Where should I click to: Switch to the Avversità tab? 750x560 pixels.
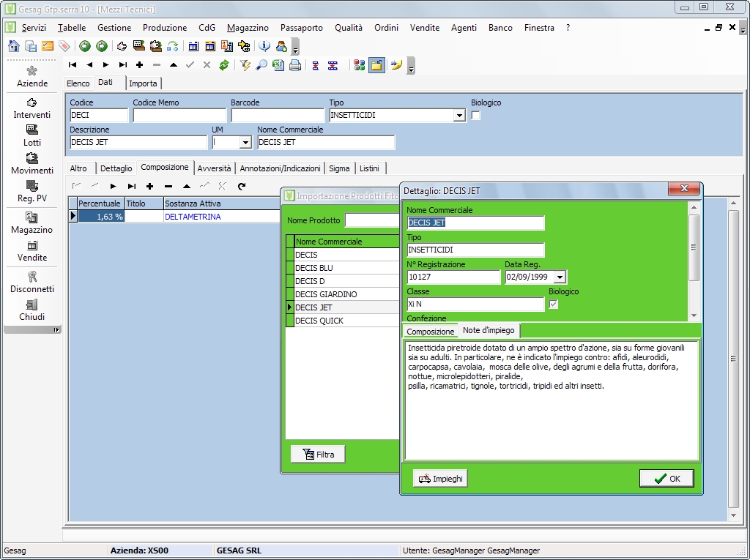point(214,168)
